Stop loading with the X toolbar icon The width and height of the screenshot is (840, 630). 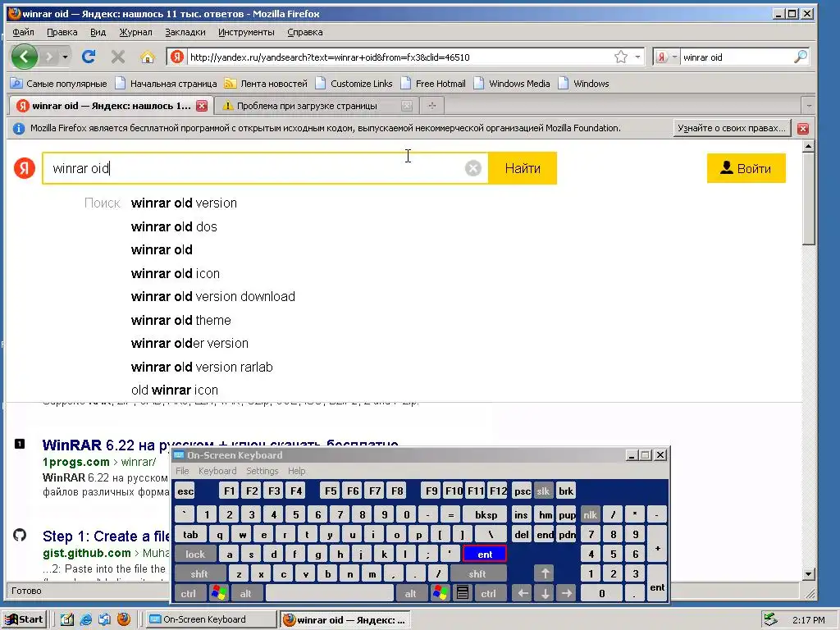pos(118,57)
